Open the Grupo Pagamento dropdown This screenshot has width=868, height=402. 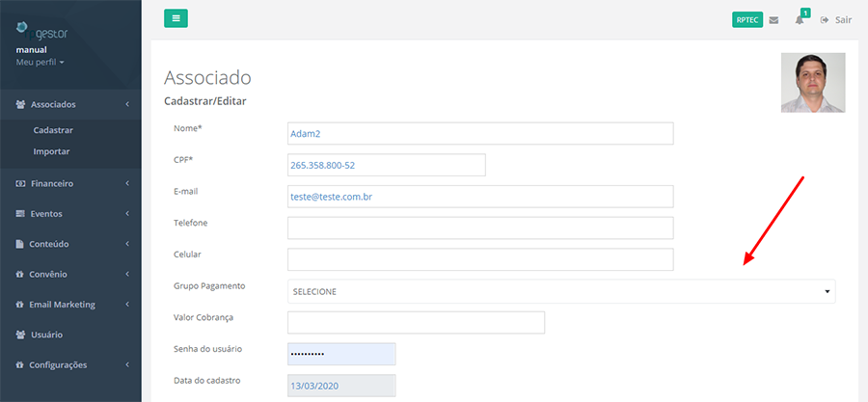(561, 291)
